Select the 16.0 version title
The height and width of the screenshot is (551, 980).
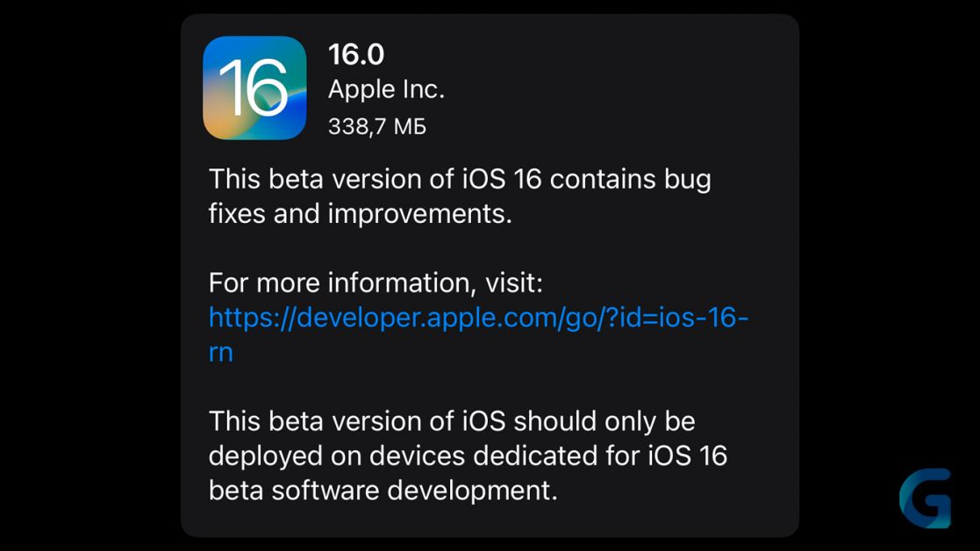356,54
